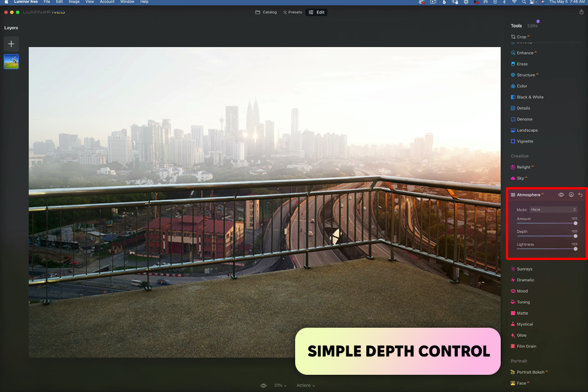Open the Image menu

click(x=74, y=2)
